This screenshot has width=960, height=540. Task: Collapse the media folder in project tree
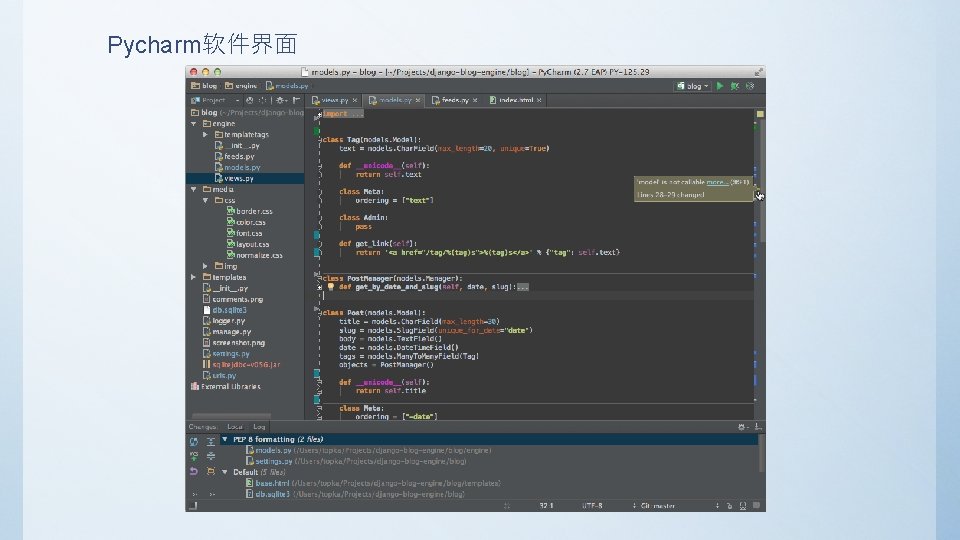194,190
